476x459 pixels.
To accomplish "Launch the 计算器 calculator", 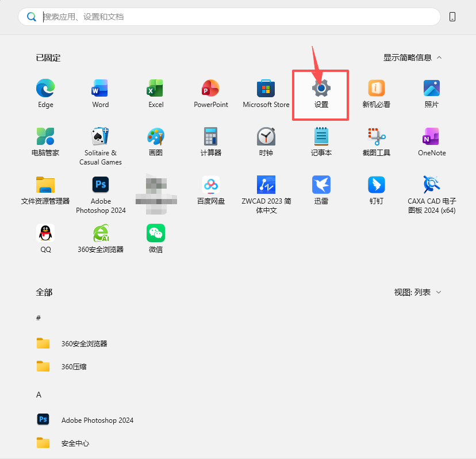I will [210, 142].
